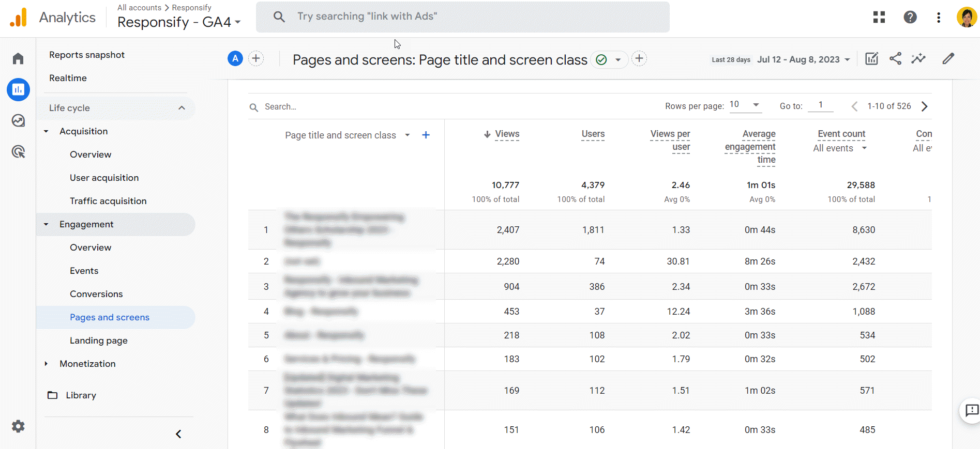Open Edit comparisons chart icon
Screen dimensions: 980x449
[872, 58]
